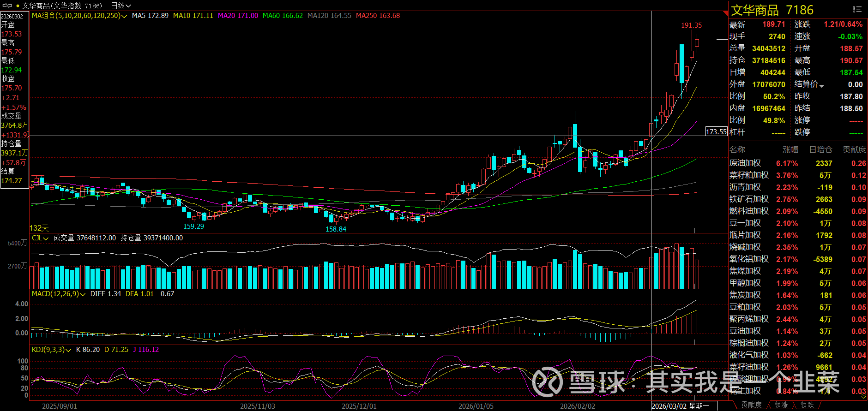Click the MA5 172.89 label
The image size is (868, 411).
tap(150, 16)
